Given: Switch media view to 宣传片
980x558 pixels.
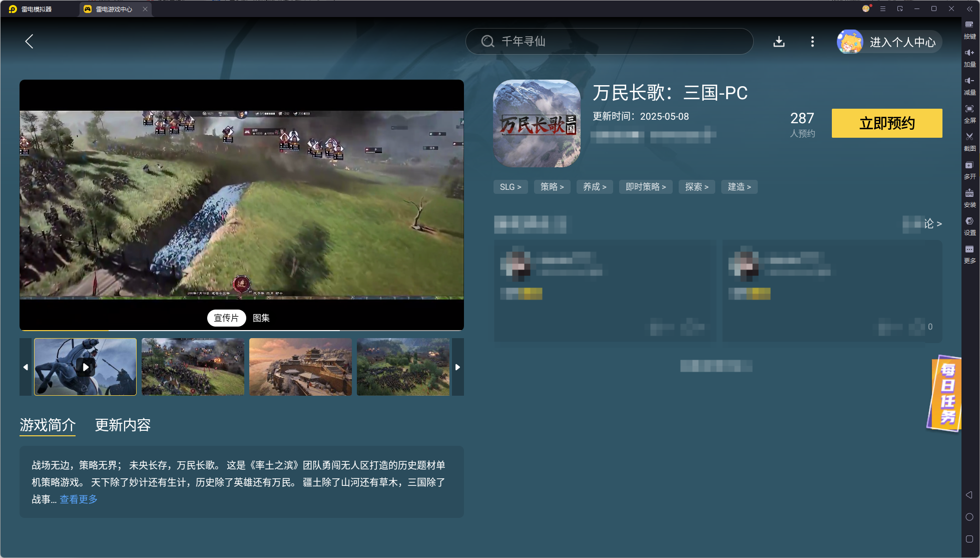Looking at the screenshot, I should pos(226,318).
